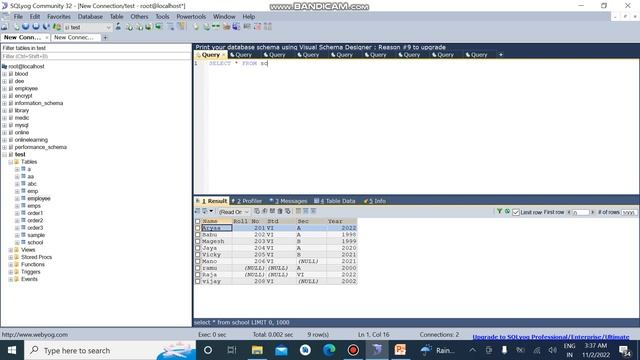Click the Upgrade to SQLyog Professional link
This screenshot has height=360, width=640.
551,337
